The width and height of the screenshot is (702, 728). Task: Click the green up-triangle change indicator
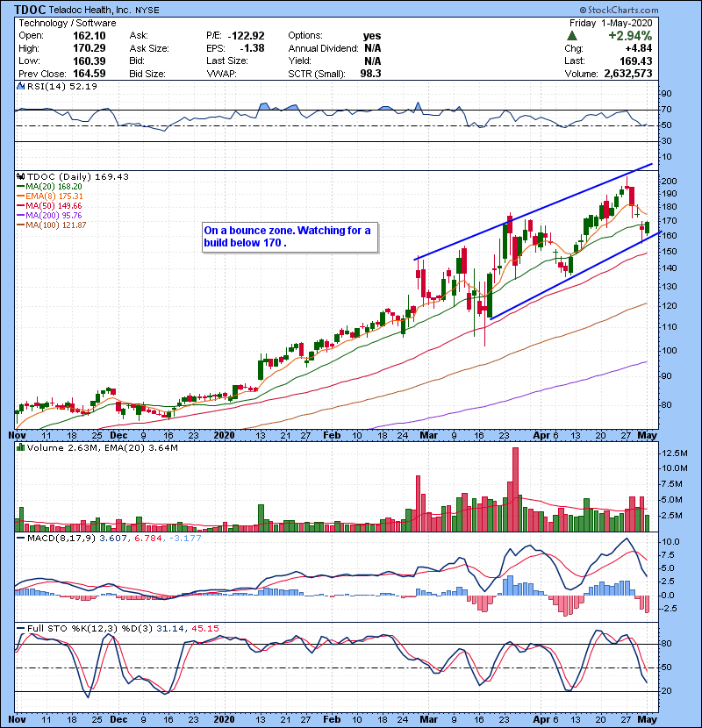pos(572,36)
